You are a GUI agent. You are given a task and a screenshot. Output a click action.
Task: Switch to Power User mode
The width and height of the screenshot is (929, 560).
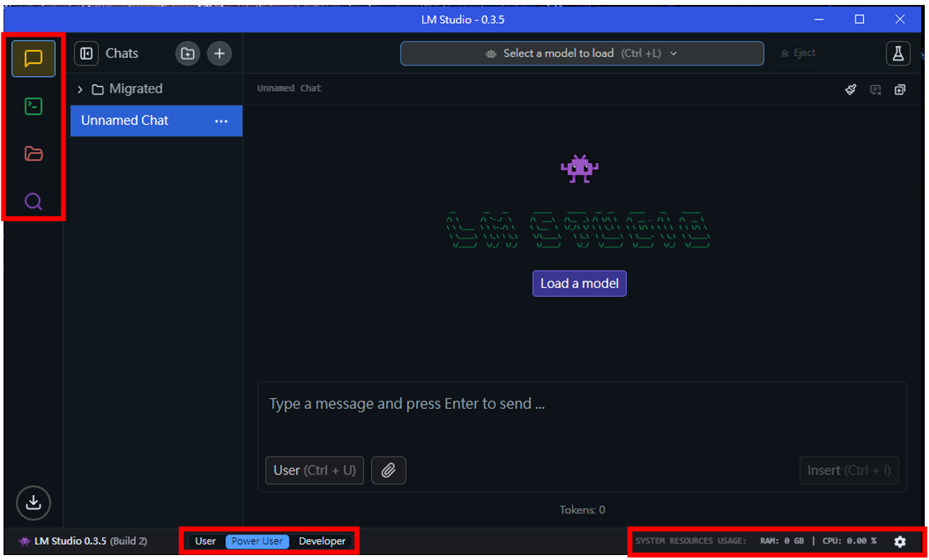(x=257, y=542)
